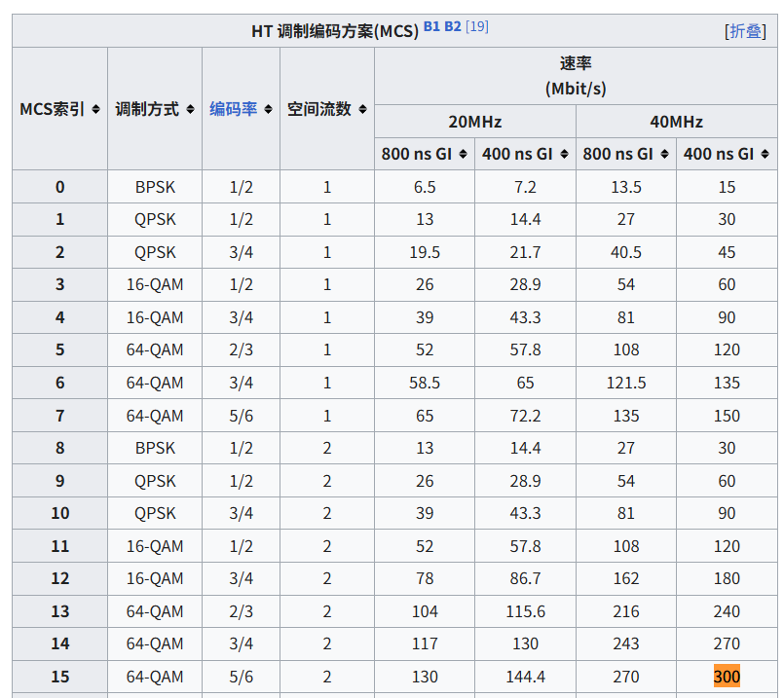Click 117 value in row 14
Viewport: 784px width, 698px height.
(x=425, y=643)
